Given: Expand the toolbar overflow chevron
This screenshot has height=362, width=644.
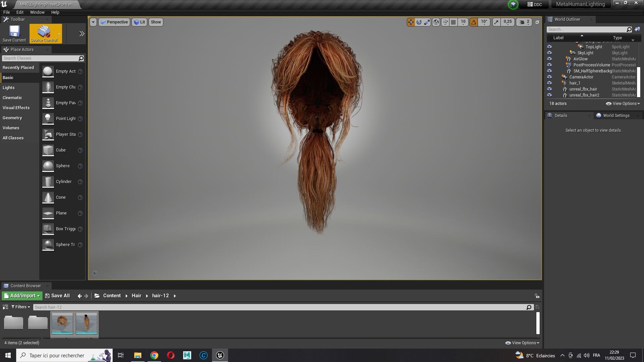Looking at the screenshot, I should (x=82, y=34).
